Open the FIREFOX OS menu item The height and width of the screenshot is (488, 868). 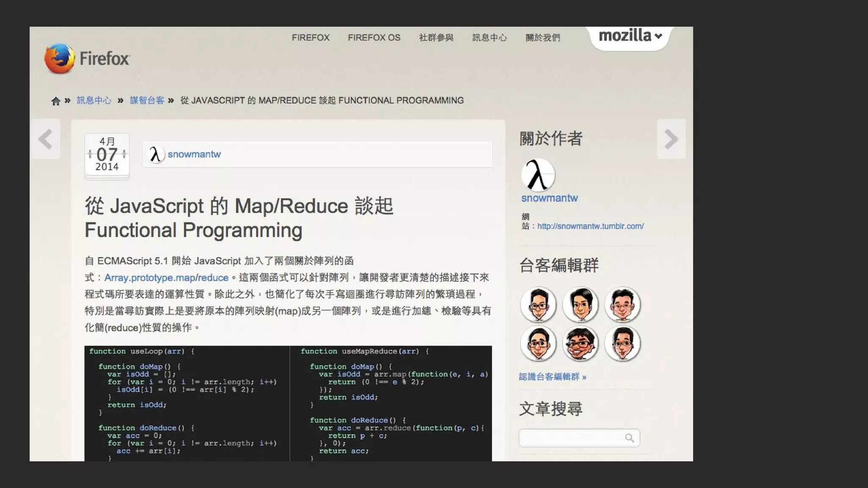(x=374, y=38)
